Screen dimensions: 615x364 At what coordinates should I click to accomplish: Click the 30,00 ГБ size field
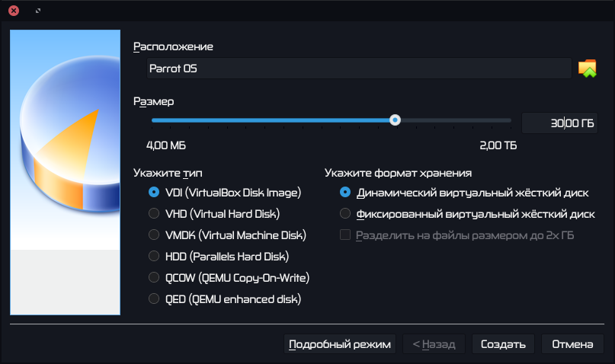pyautogui.click(x=559, y=123)
